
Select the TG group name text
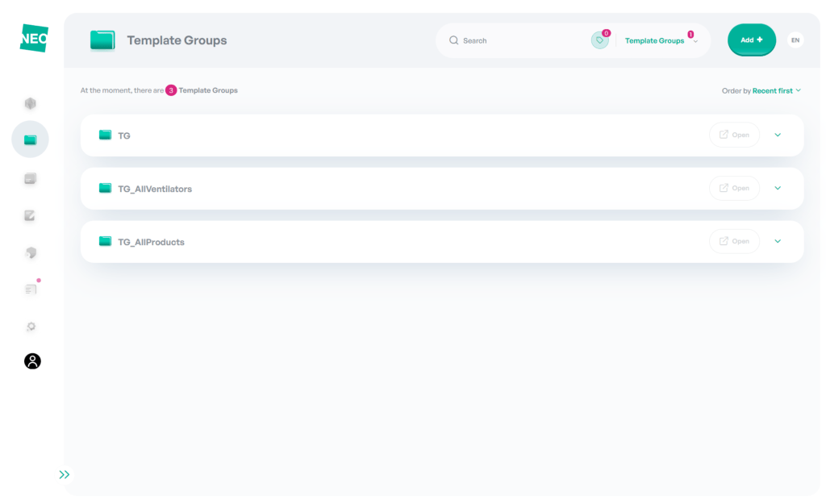pos(123,135)
